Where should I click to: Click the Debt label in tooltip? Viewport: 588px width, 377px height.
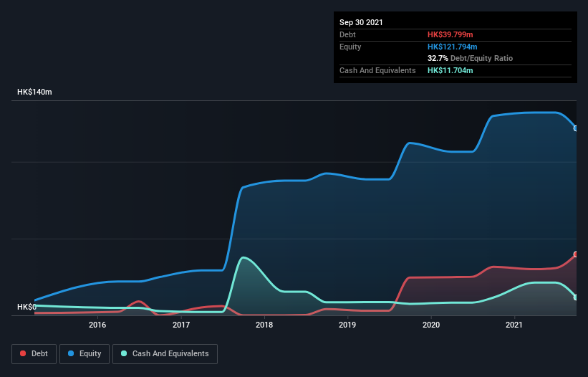click(347, 34)
